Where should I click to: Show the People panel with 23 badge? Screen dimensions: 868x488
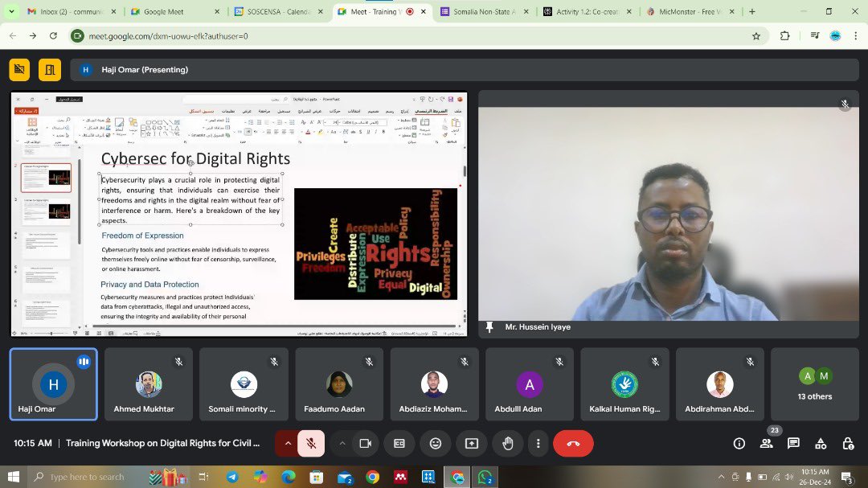point(767,443)
